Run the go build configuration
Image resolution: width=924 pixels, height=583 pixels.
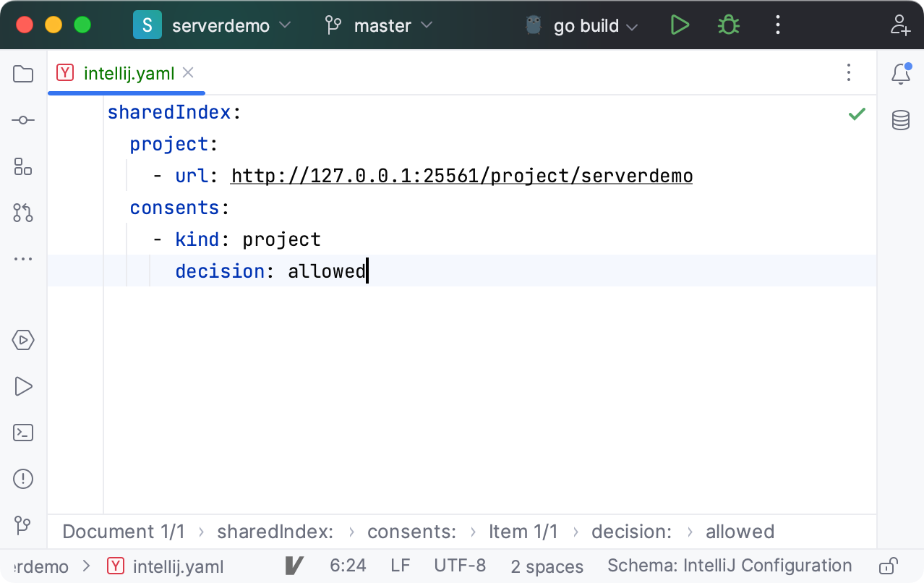(x=679, y=25)
